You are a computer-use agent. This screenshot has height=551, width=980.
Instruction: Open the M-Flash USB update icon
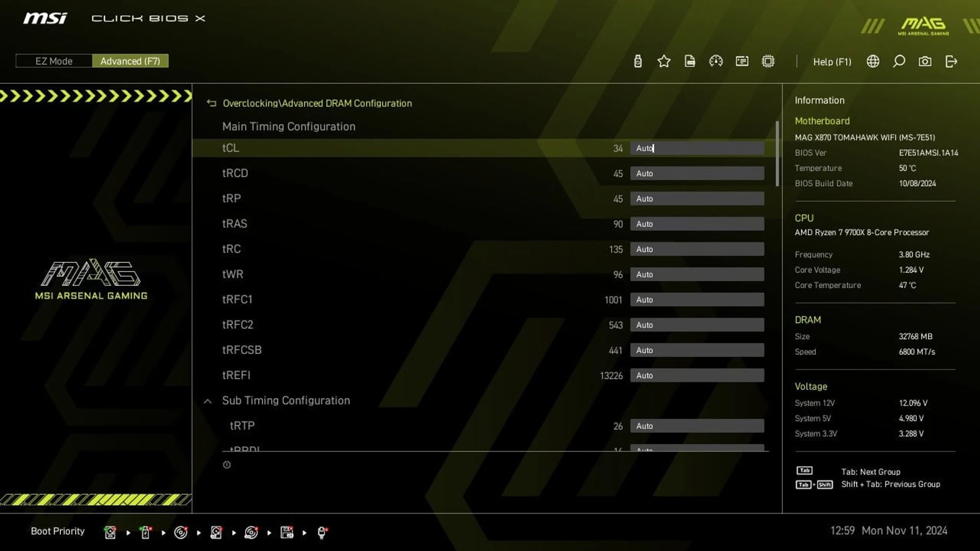[638, 61]
